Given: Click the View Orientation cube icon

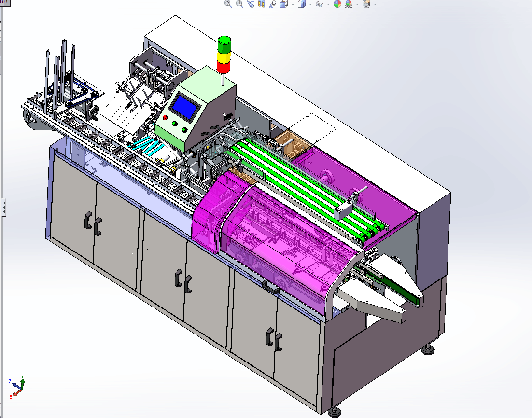Looking at the screenshot, I should click(284, 4).
